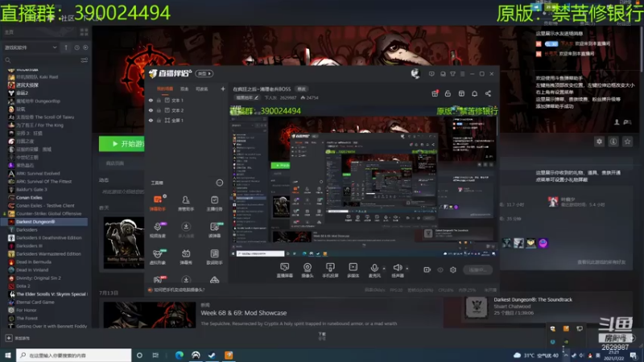This screenshot has height=362, width=644.
Task: Favorite the game with star icon
Action: 627,142
